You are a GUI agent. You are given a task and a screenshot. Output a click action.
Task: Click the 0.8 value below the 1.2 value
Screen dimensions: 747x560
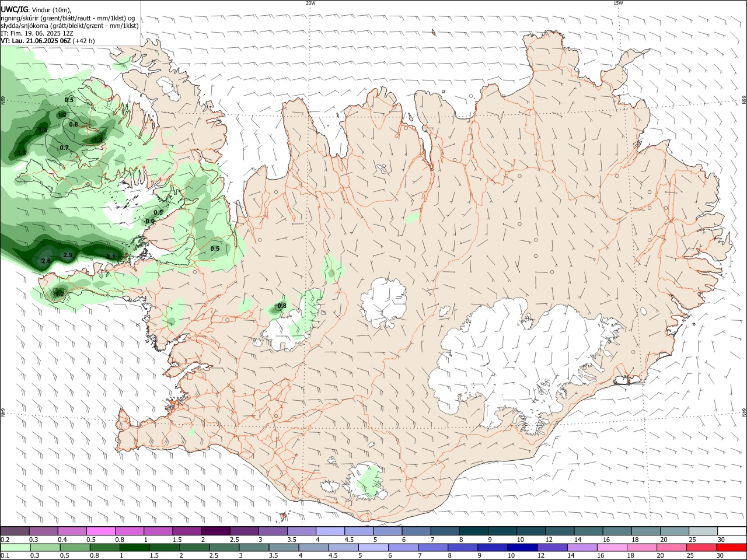pos(74,124)
